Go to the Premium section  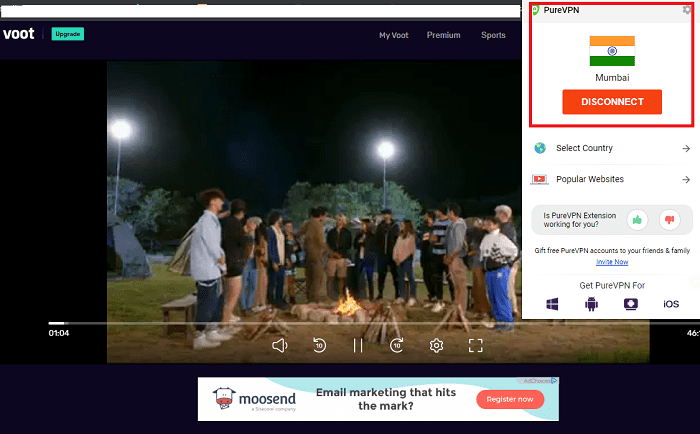coord(443,35)
